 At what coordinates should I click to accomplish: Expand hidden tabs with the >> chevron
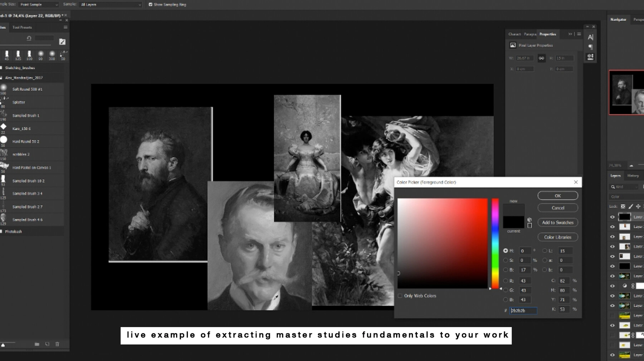pyautogui.click(x=570, y=34)
